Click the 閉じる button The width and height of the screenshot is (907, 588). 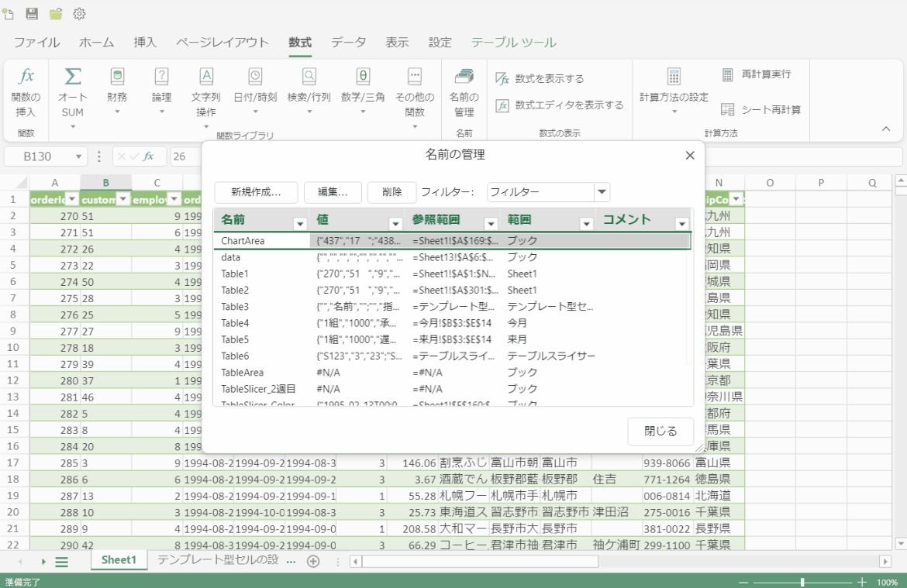click(660, 432)
